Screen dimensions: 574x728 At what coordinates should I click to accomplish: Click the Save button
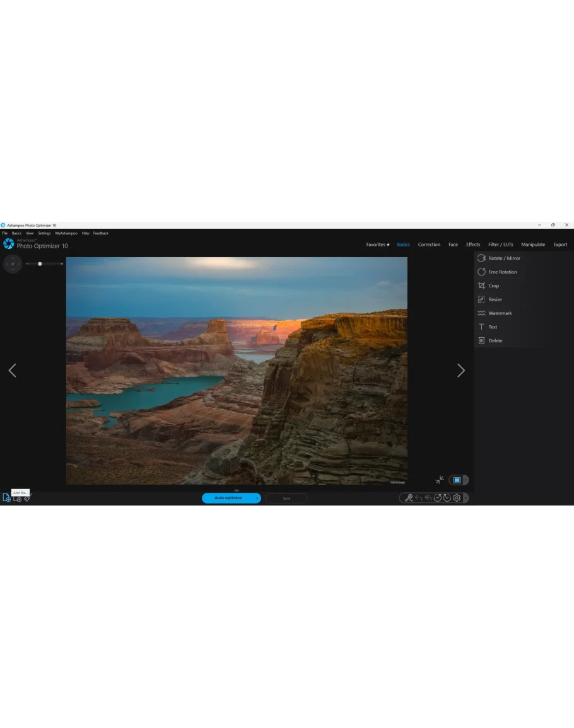pyautogui.click(x=286, y=498)
